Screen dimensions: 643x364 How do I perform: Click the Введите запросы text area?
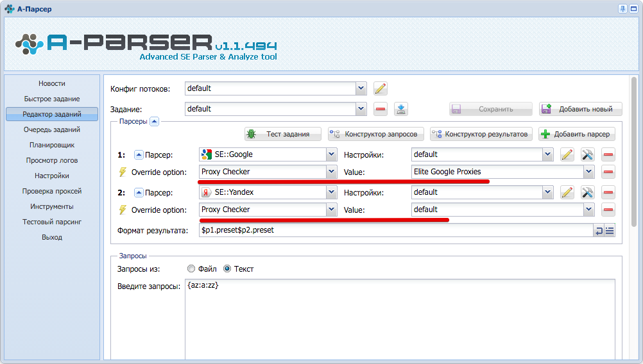coord(400,319)
